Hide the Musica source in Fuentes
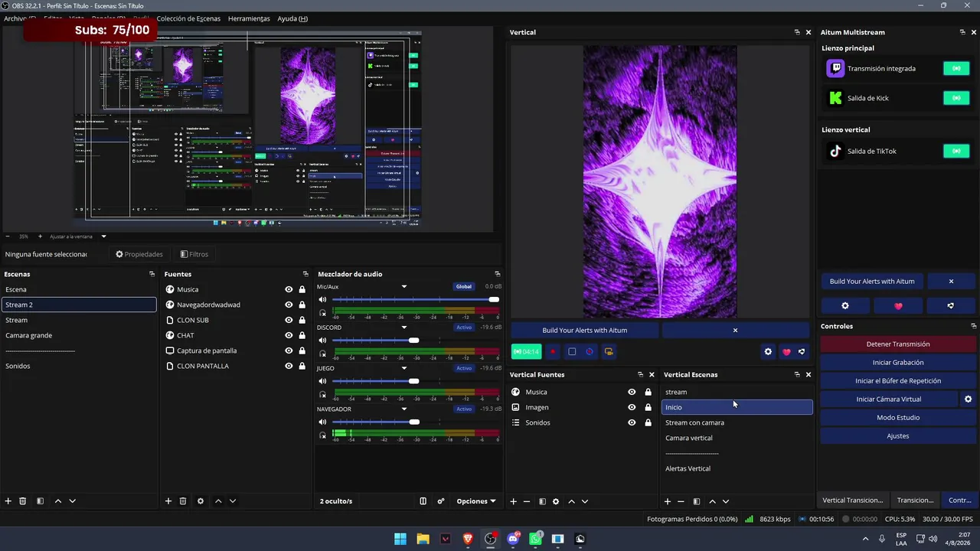This screenshot has height=551, width=980. pyautogui.click(x=289, y=289)
